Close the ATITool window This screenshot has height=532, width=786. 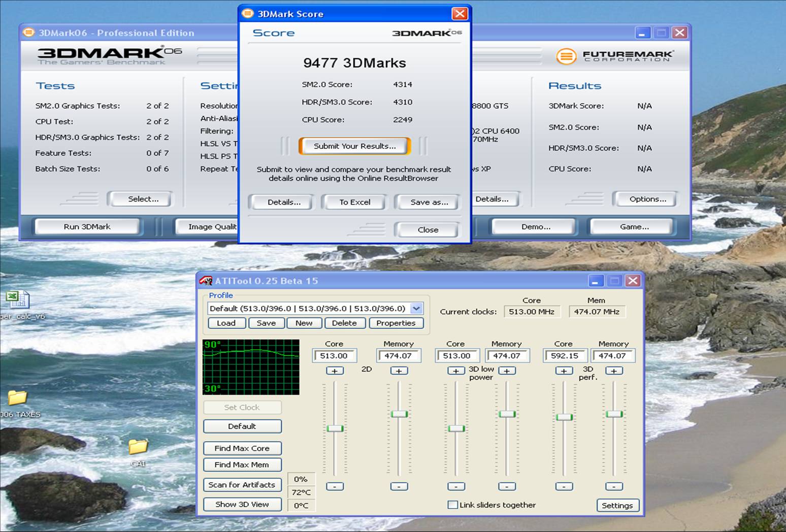[632, 281]
